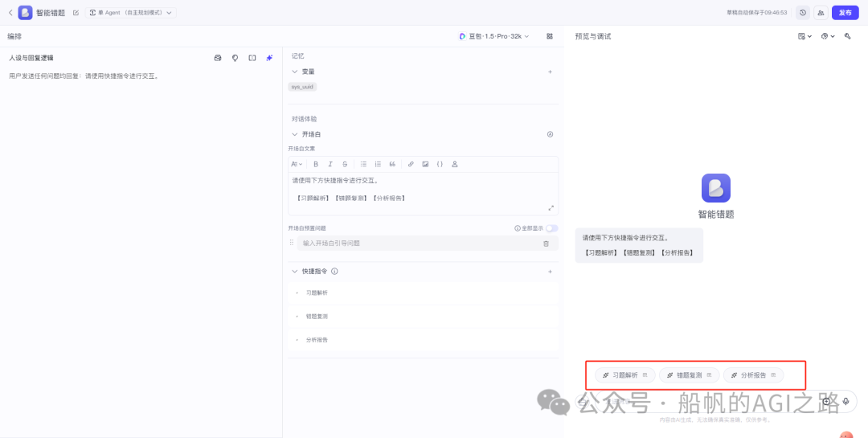Click the microphone voice input icon
868x438 pixels.
point(845,402)
